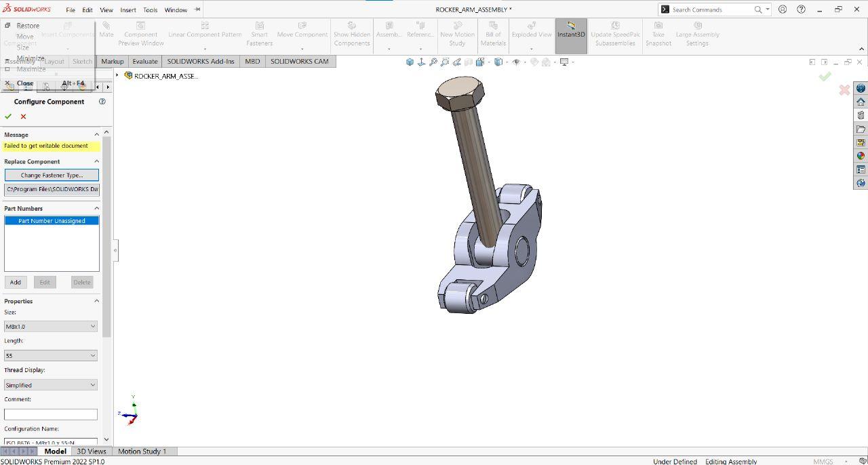Click Instant3D in the assembly toolbar

tap(571, 36)
